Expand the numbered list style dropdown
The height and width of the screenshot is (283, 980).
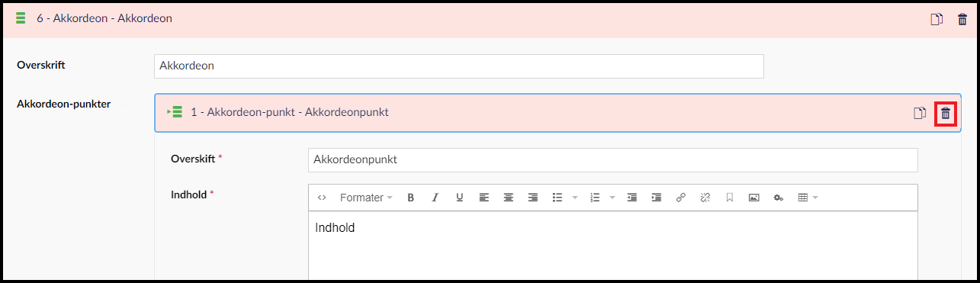612,198
